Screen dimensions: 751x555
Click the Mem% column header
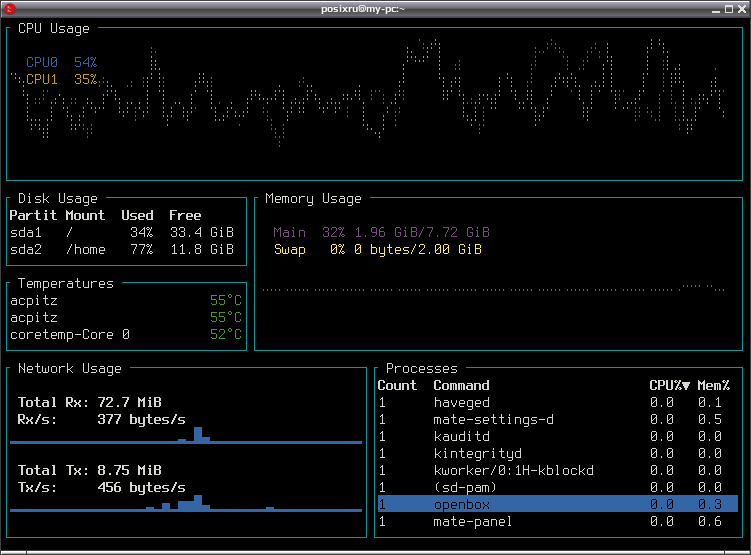[x=714, y=385]
